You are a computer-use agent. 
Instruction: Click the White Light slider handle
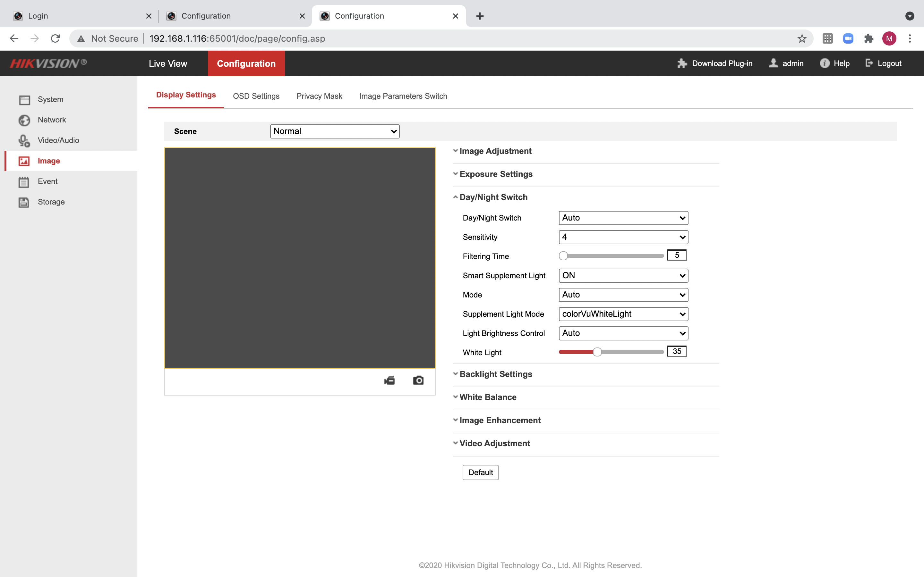pos(597,352)
